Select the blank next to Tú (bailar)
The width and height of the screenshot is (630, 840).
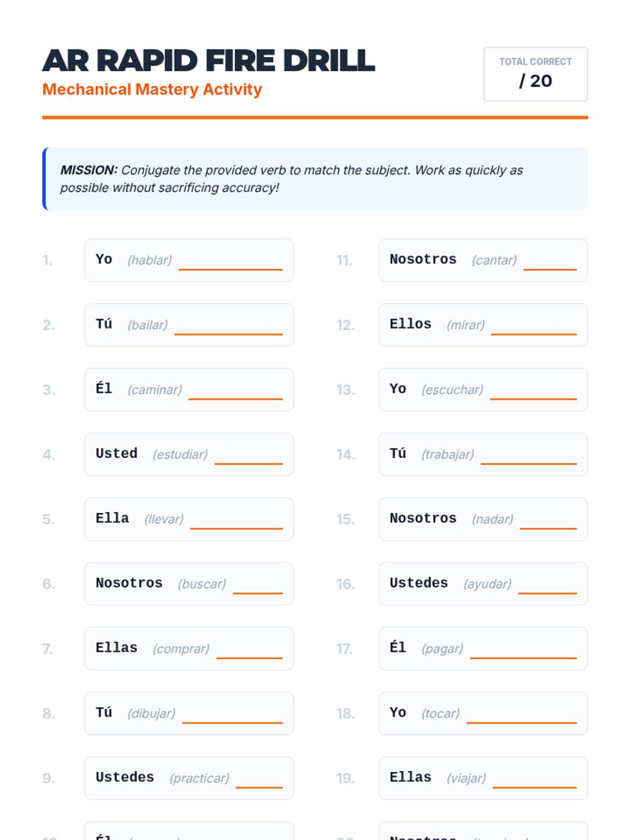pyautogui.click(x=228, y=327)
